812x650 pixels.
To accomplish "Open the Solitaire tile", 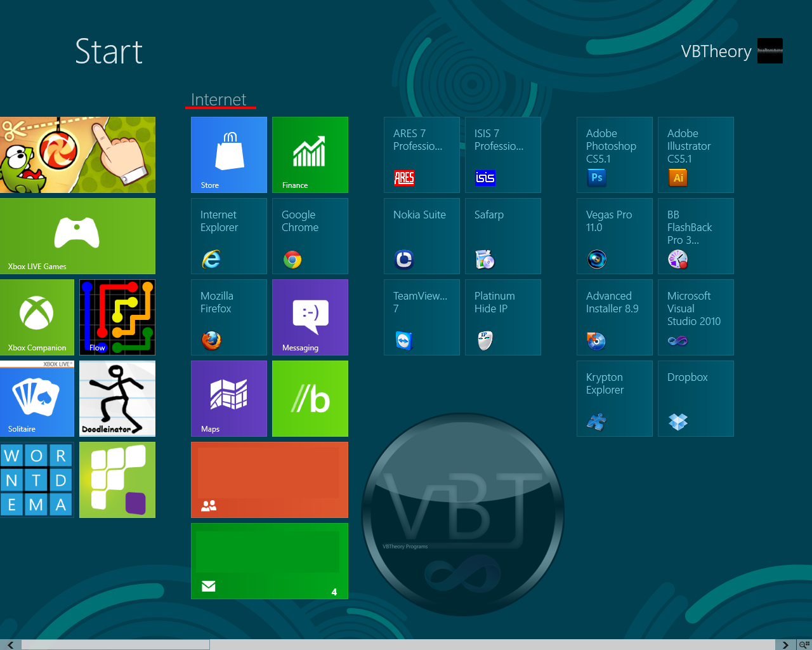I will pyautogui.click(x=37, y=399).
